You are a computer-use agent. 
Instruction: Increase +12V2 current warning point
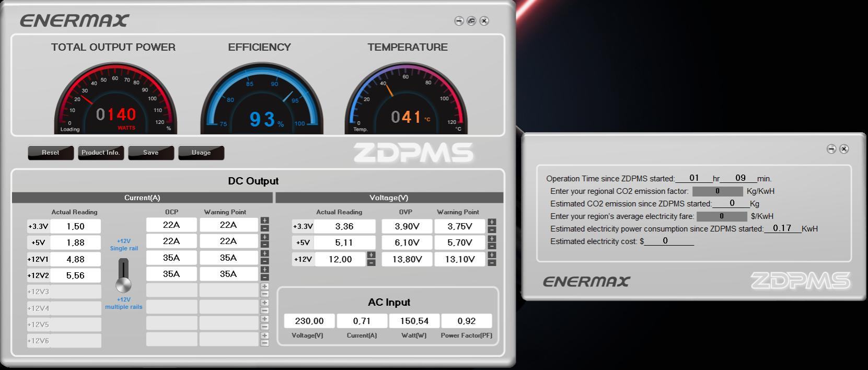pyautogui.click(x=265, y=270)
